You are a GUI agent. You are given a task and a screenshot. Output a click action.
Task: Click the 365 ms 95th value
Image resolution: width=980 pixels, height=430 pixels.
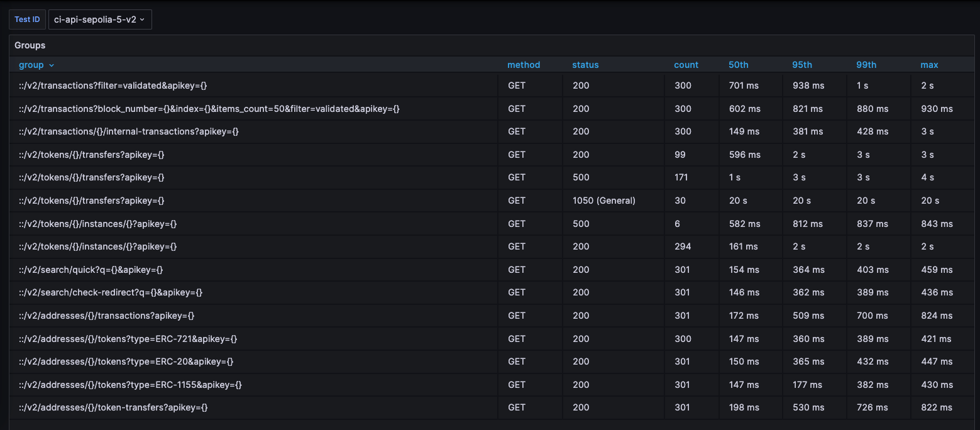pyautogui.click(x=808, y=361)
